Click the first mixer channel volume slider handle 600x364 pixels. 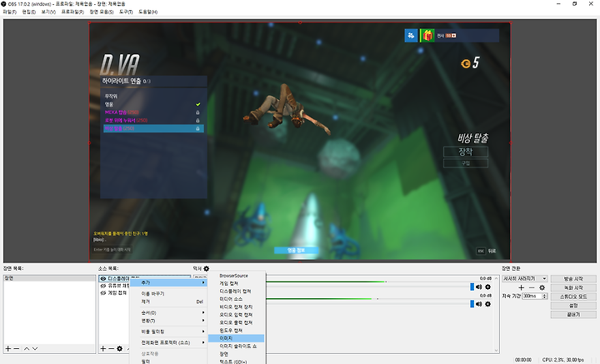click(x=472, y=287)
